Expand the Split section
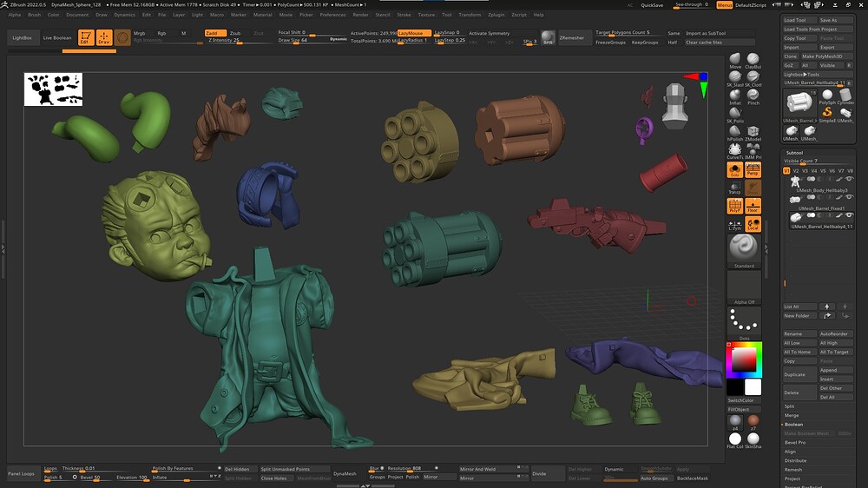 pyautogui.click(x=789, y=406)
